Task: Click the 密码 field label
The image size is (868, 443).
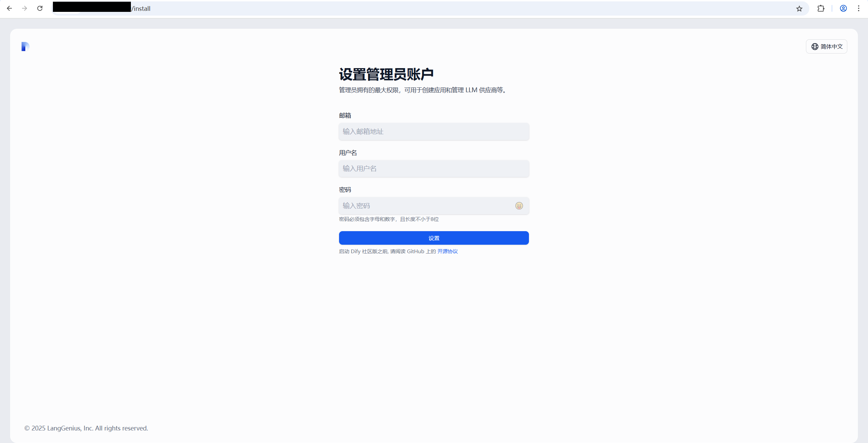Action: (345, 190)
